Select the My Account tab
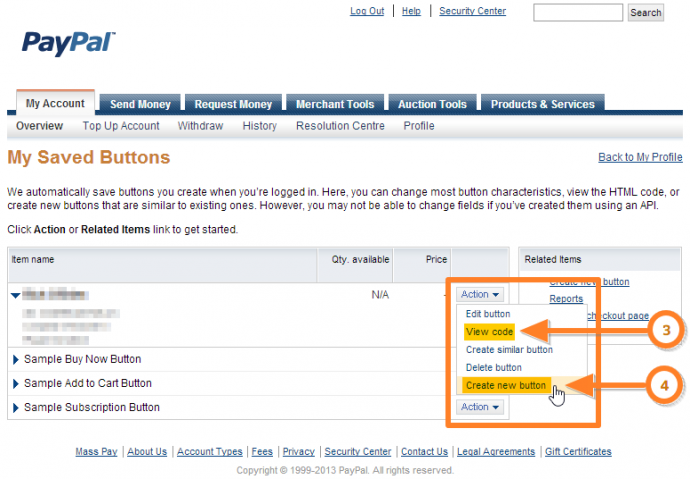This screenshot has width=690, height=479. point(55,103)
